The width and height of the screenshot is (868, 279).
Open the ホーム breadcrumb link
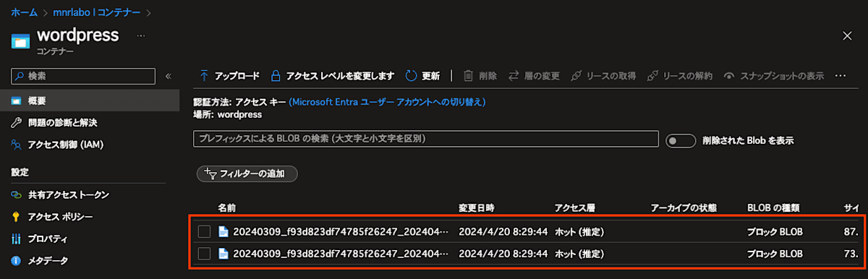24,12
